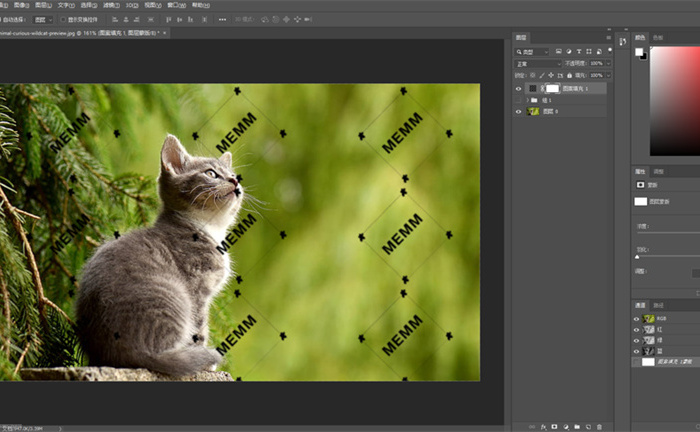The image size is (700, 432).
Task: Click align bottom edges icon
Action: pyautogui.click(x=191, y=19)
